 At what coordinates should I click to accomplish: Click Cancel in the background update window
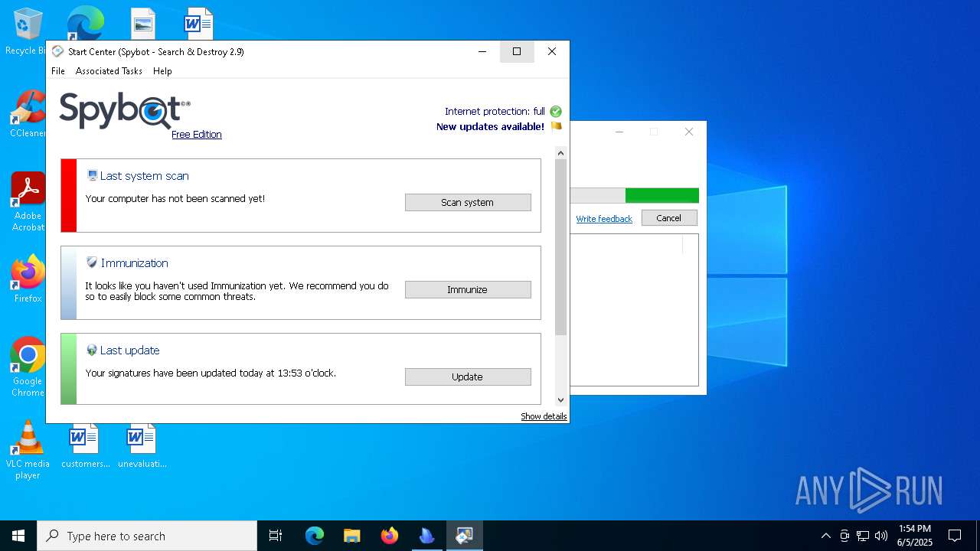click(668, 218)
